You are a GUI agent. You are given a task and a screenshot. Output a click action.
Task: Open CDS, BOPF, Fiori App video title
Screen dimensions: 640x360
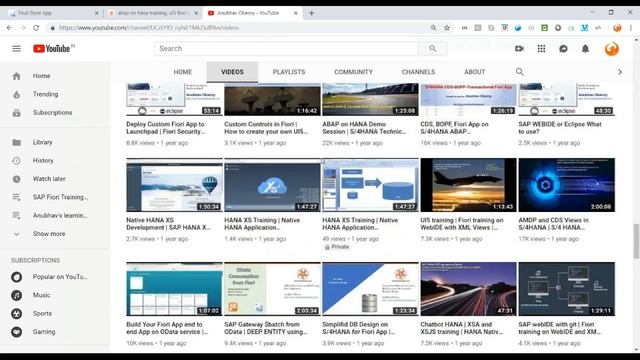[x=454, y=128]
